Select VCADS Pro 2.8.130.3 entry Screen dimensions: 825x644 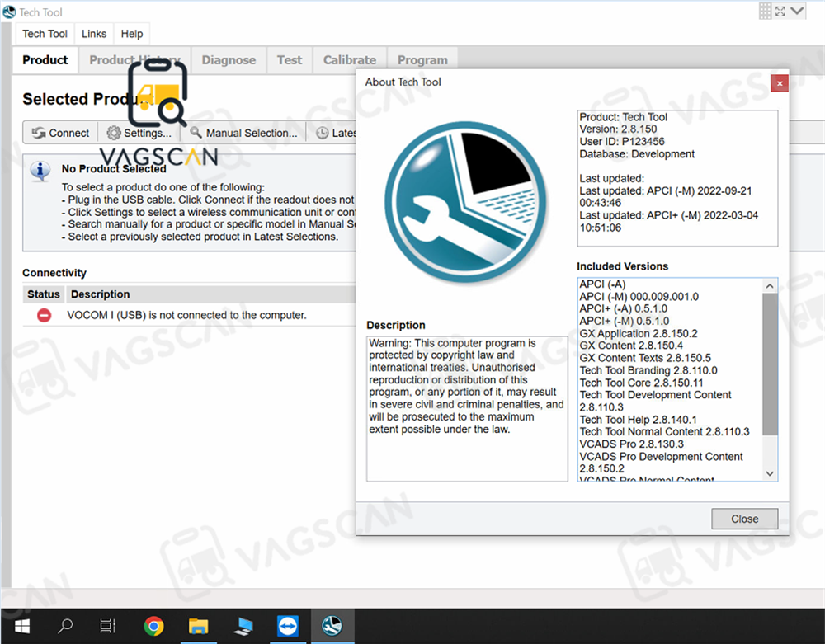(x=631, y=444)
